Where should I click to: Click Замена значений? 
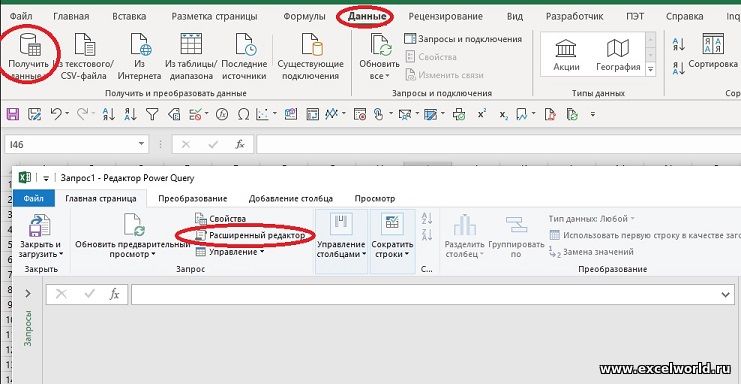point(592,252)
